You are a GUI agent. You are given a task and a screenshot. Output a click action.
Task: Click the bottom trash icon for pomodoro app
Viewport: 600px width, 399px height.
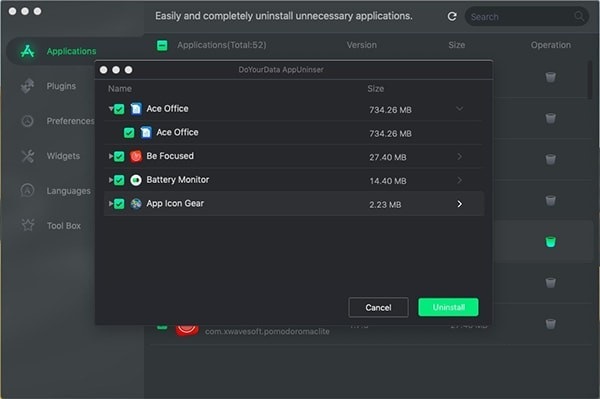click(x=550, y=324)
